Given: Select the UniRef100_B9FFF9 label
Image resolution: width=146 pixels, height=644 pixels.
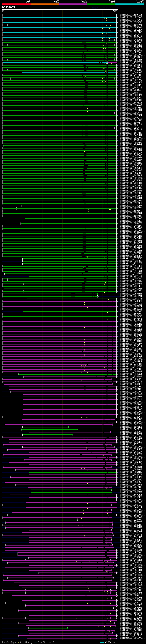Looking at the screenshot, I should (x=131, y=123).
